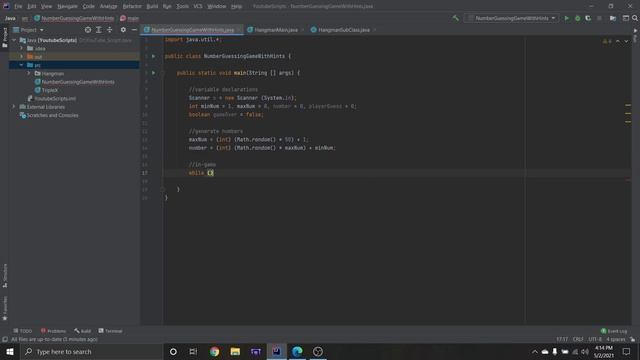Click run gutter arrow beside main method
The height and width of the screenshot is (360, 640).
click(x=153, y=73)
